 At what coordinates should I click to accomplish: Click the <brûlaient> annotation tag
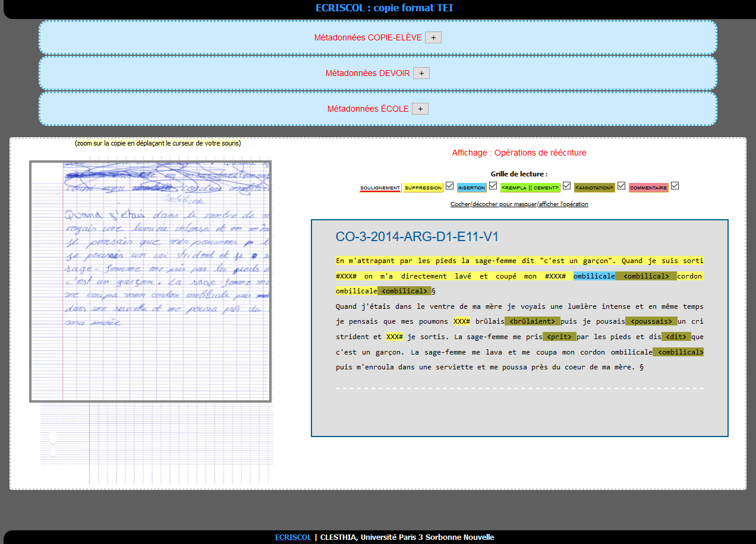[533, 321]
